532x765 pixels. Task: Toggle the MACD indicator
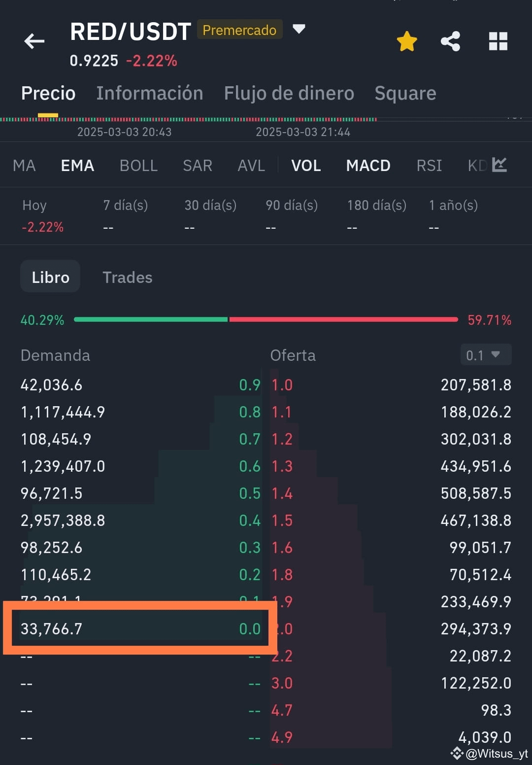pos(368,165)
